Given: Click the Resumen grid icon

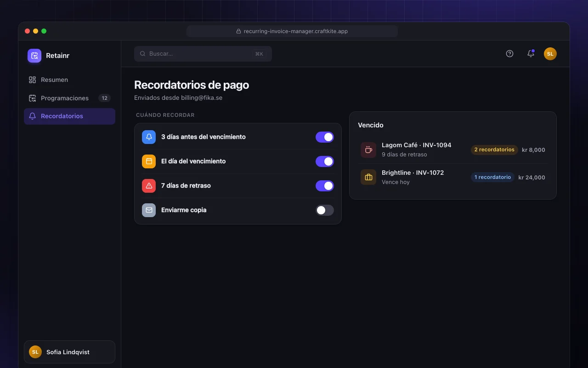Looking at the screenshot, I should pyautogui.click(x=32, y=80).
